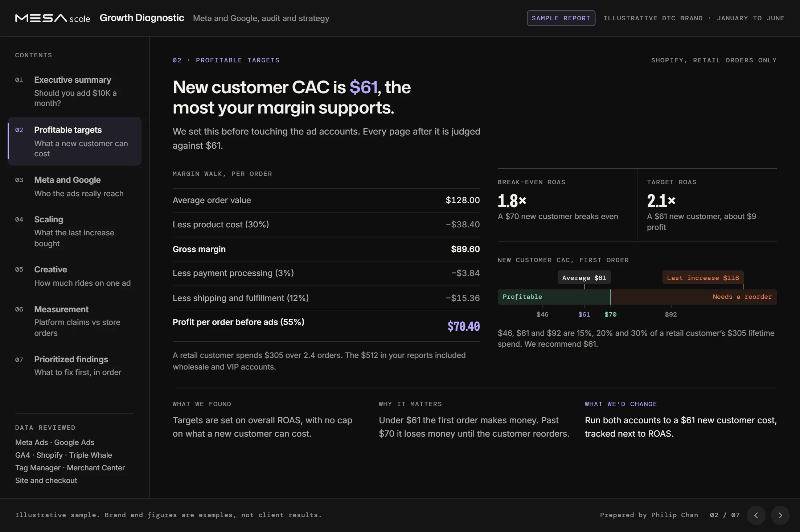800x532 pixels.
Task: Click the -$3.84 payment processing value
Action: (x=465, y=273)
